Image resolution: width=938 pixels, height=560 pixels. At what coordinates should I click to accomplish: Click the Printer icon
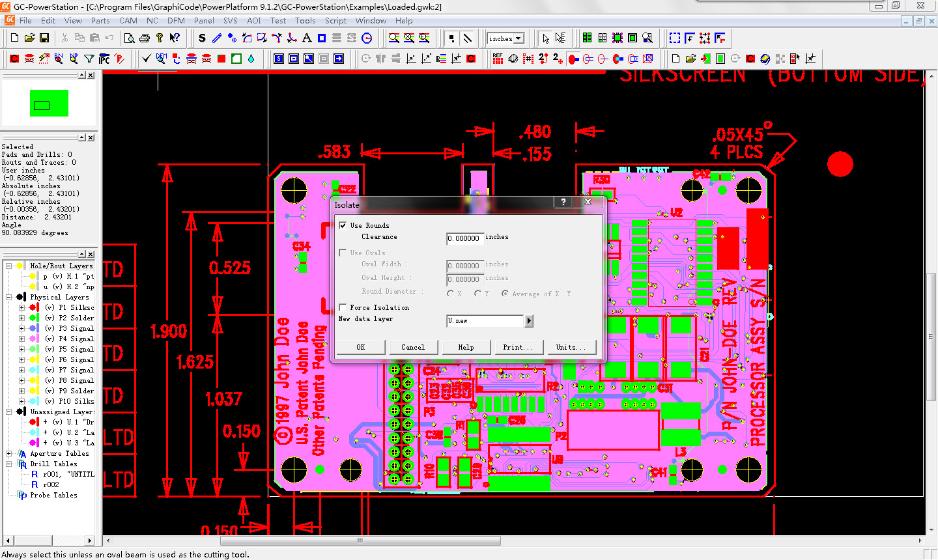[x=145, y=38]
